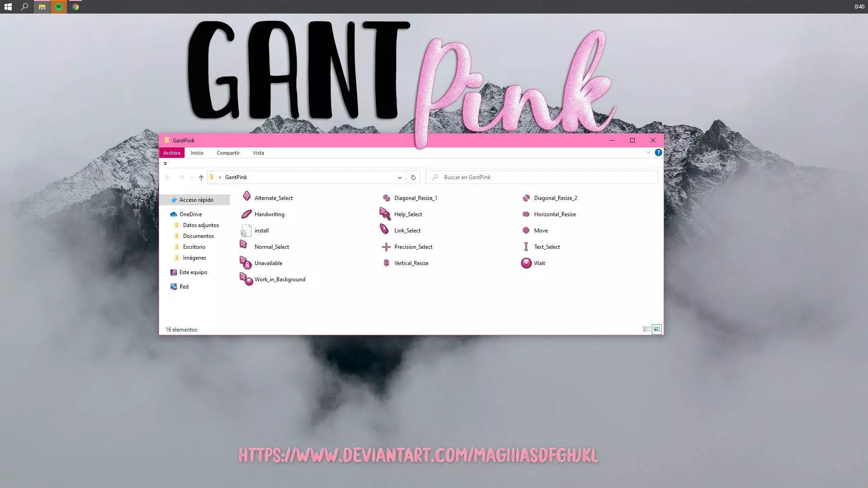Open Documentos folder in sidebar
868x488 pixels.
point(198,236)
